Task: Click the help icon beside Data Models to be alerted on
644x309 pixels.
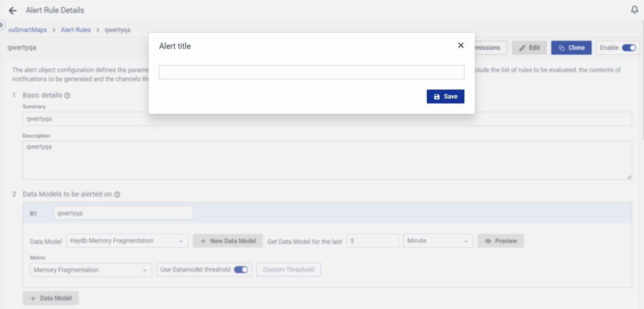Action: (118, 194)
